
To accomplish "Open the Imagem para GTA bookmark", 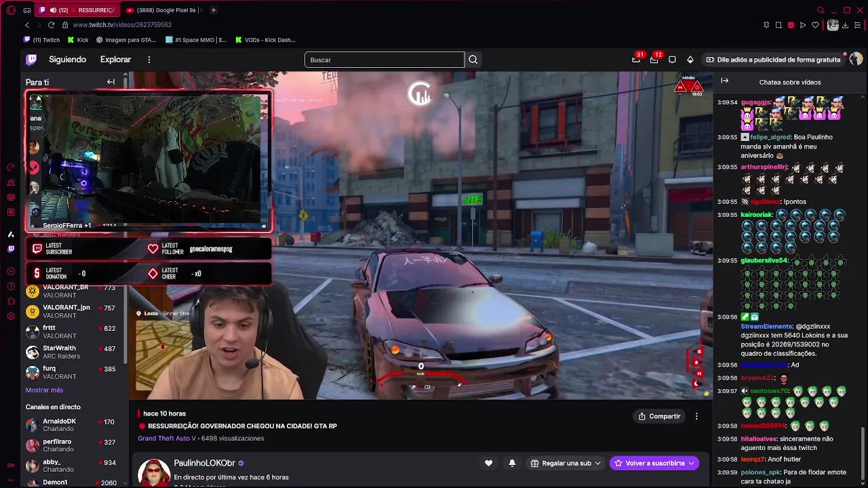I will point(126,40).
